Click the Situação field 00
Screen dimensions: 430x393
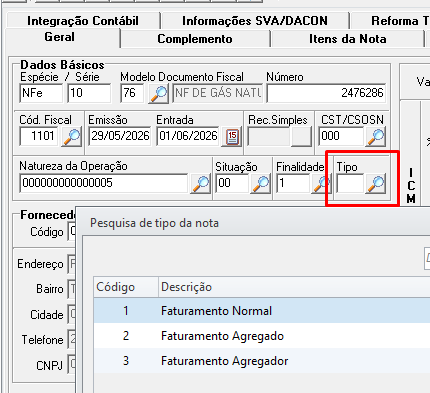tap(232, 183)
